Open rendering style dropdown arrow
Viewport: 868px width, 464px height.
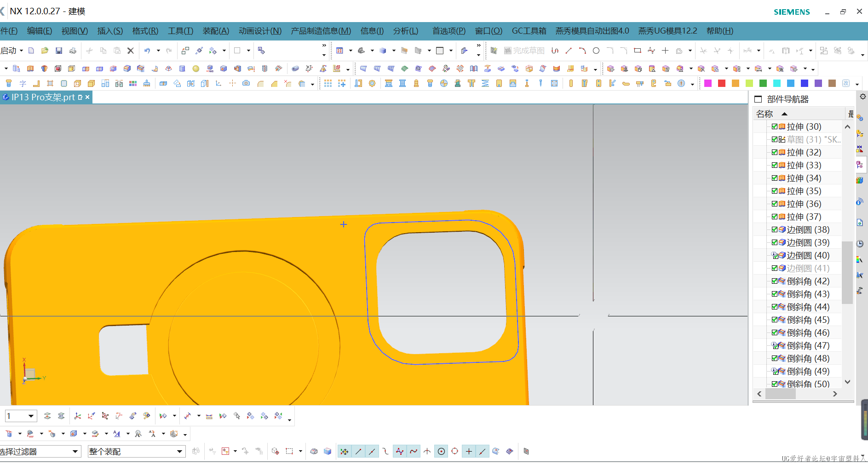coord(394,51)
